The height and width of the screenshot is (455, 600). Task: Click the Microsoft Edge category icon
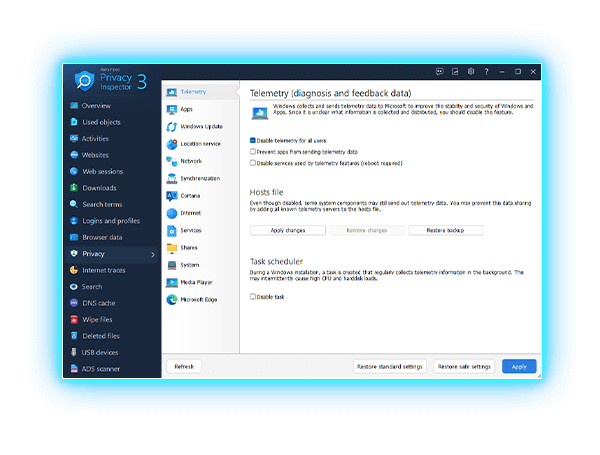point(172,299)
